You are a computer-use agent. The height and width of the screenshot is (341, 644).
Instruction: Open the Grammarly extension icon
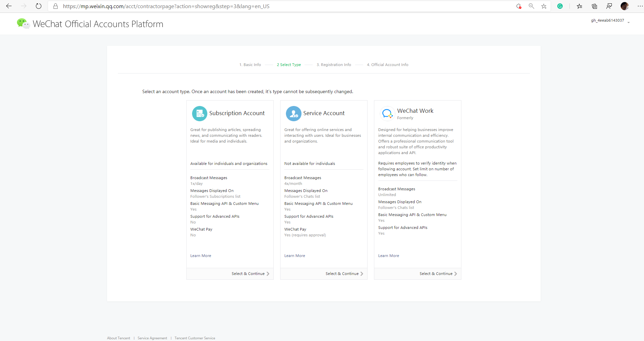[560, 6]
